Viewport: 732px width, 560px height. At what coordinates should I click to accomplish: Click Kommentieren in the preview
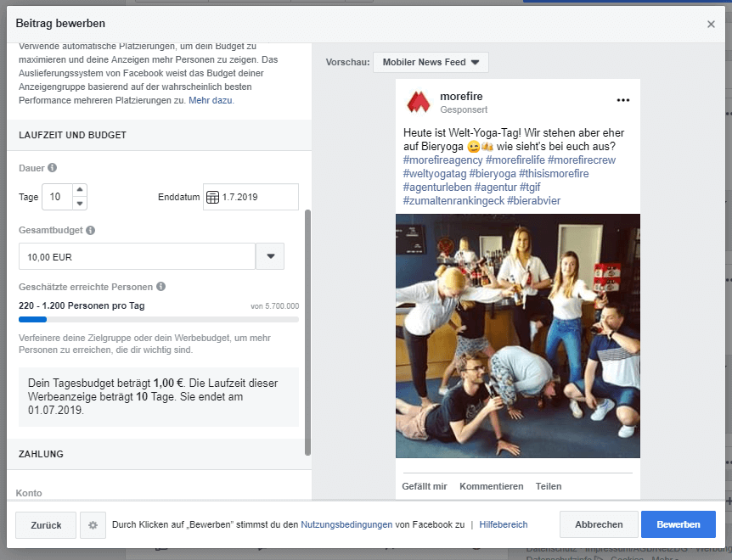tap(491, 486)
